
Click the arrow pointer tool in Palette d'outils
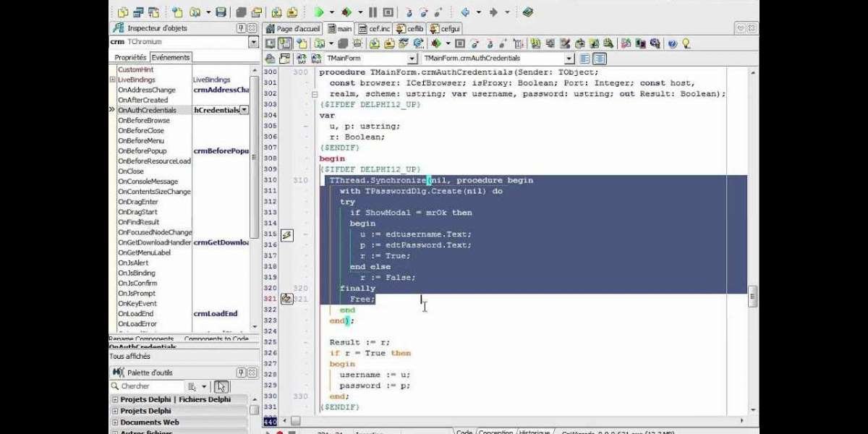pyautogui.click(x=221, y=386)
